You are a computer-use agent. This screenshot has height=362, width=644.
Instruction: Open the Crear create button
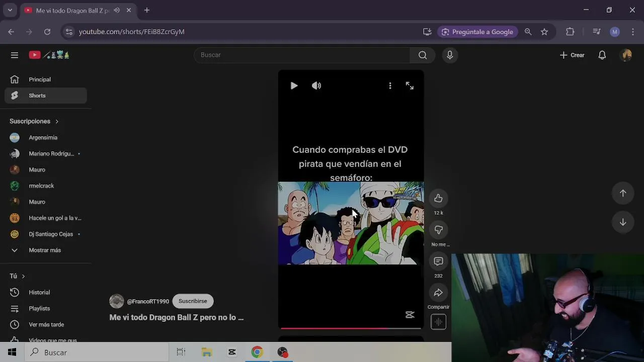(572, 55)
